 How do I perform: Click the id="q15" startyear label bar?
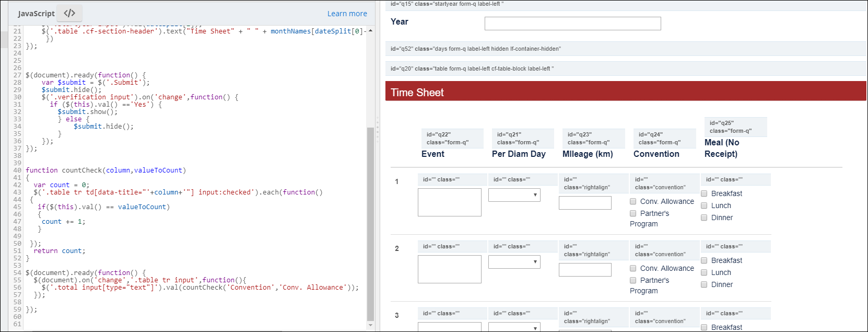click(626, 5)
